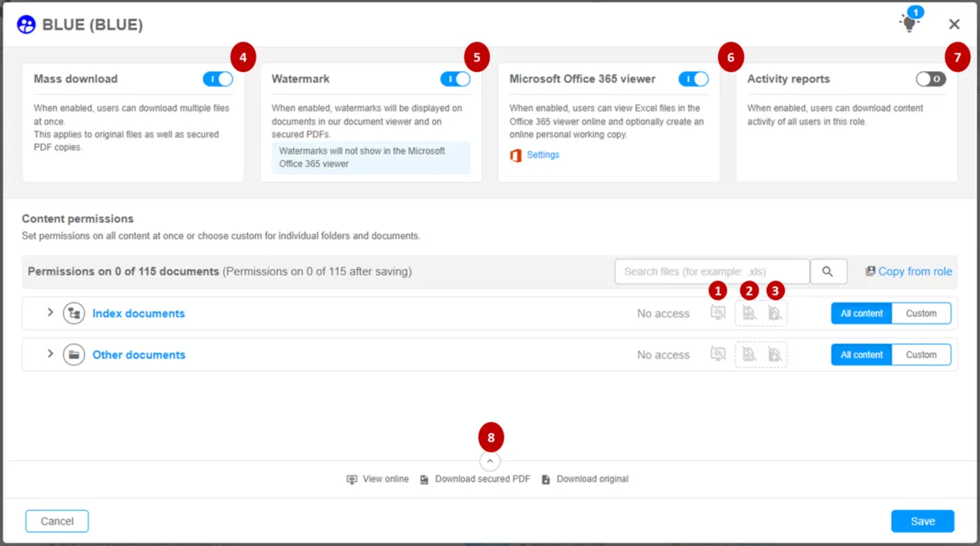This screenshot has height=546, width=980.
Task: Click secured PDF icon for Other documents
Action: (749, 354)
